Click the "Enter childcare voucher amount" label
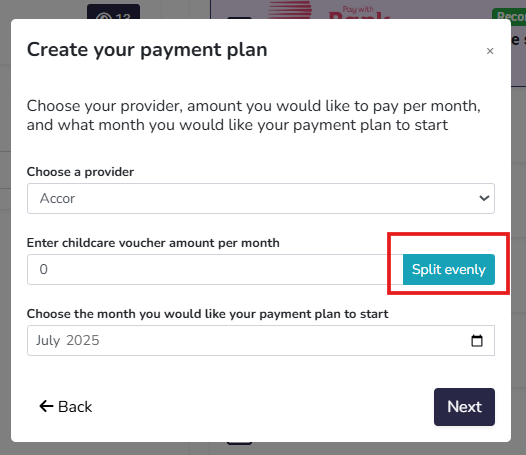526x455 pixels. 153,243
